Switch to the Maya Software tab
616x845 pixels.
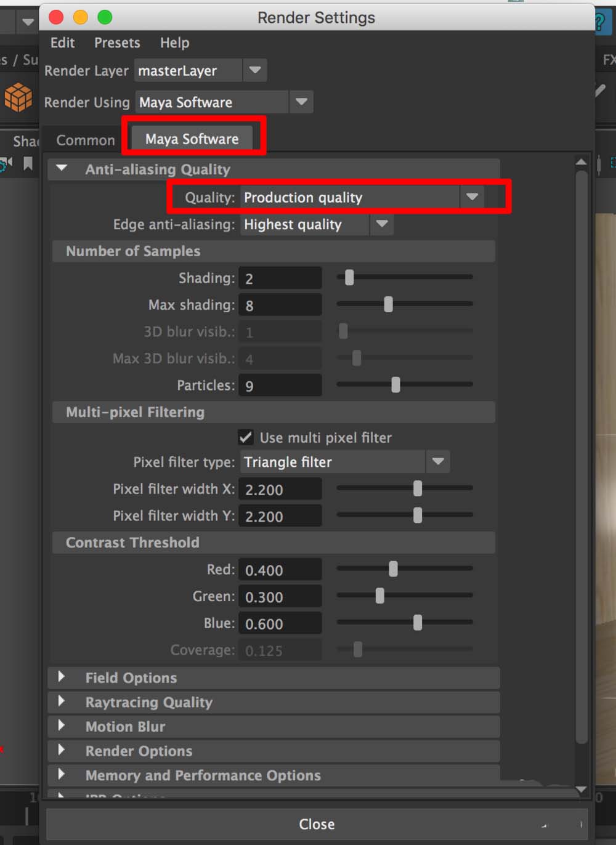[192, 139]
